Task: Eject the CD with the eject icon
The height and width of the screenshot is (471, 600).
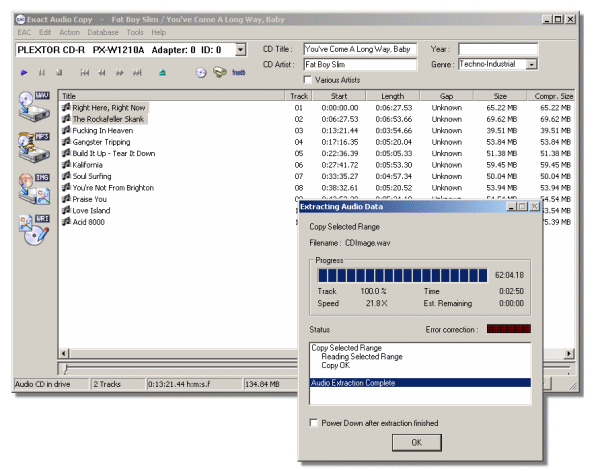Action: [x=163, y=72]
